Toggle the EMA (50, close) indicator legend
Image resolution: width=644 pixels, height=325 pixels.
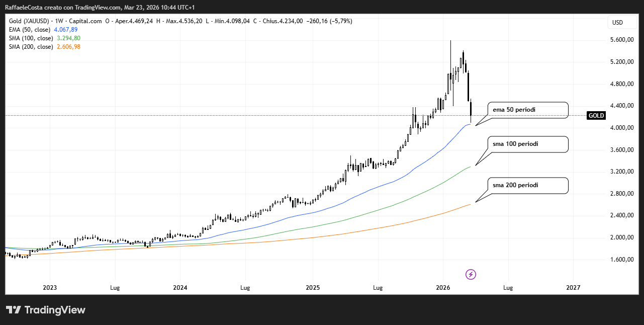(x=31, y=30)
